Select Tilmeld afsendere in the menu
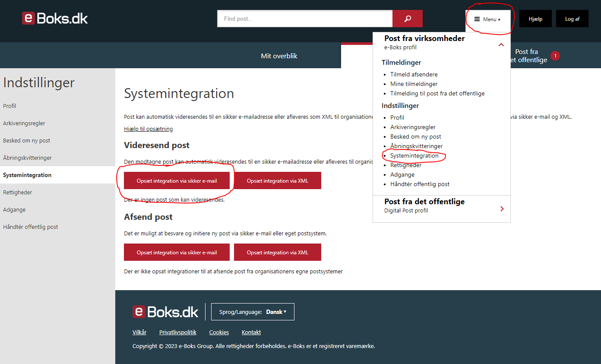Image resolution: width=601 pixels, height=364 pixels. coord(414,74)
